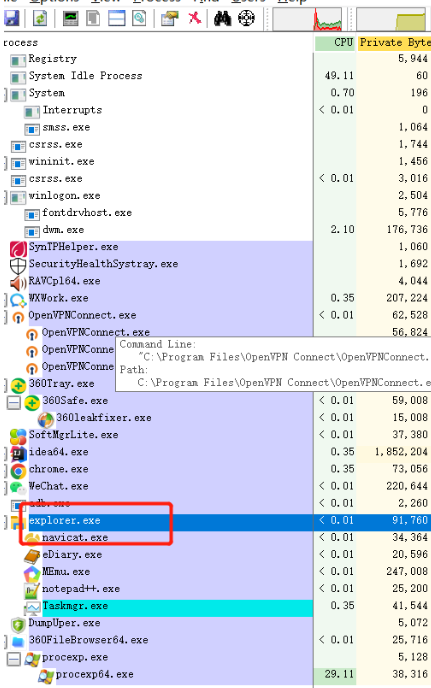431x688 pixels.
Task: Click the binoculars Find handle icon
Action: (223, 18)
